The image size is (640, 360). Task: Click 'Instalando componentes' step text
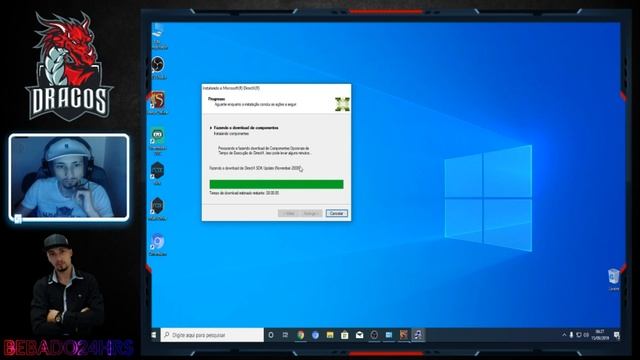point(231,133)
